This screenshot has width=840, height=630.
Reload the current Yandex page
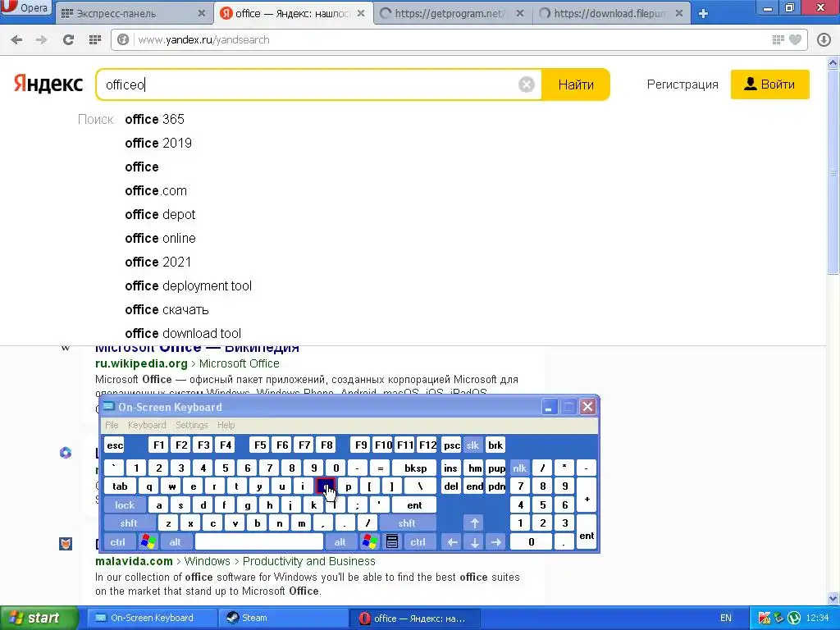pos(68,39)
